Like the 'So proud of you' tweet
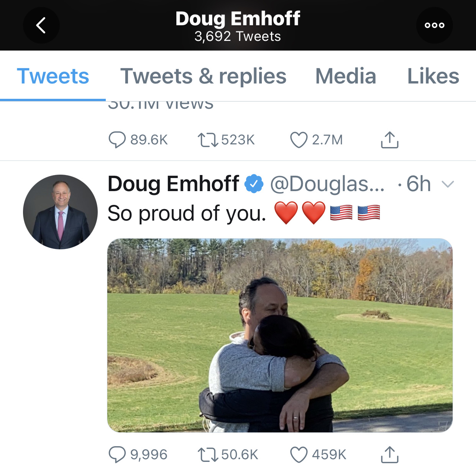 299,455
